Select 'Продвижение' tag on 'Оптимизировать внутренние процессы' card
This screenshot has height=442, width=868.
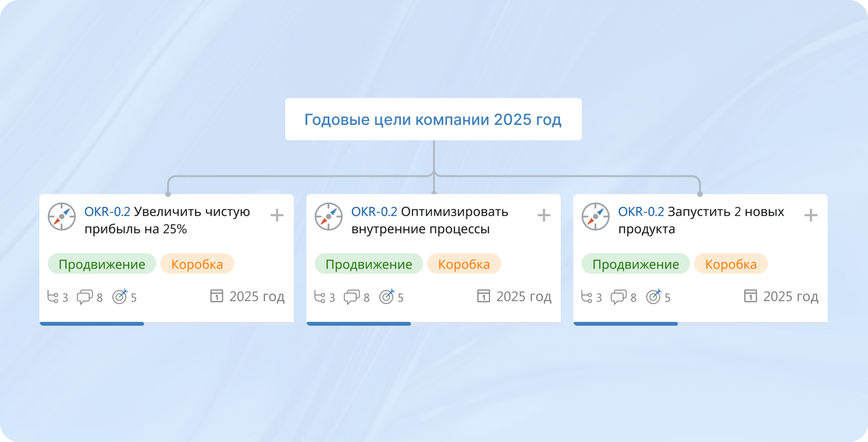point(369,264)
